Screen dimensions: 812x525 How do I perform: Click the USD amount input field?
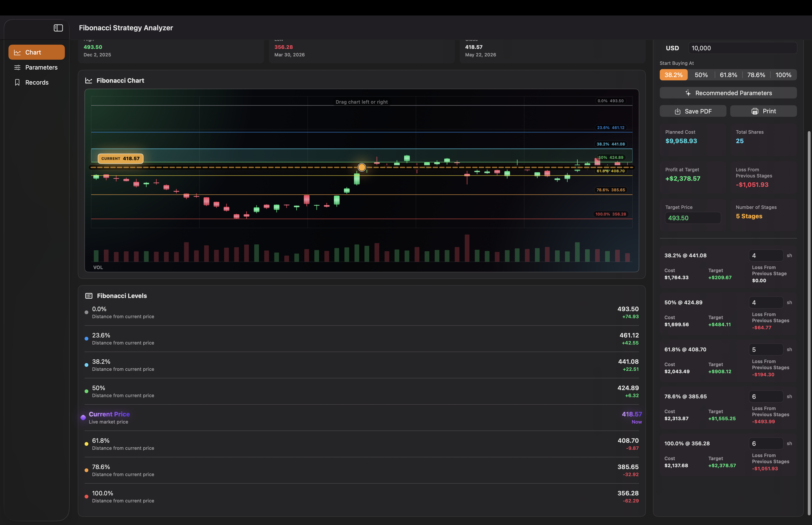742,48
